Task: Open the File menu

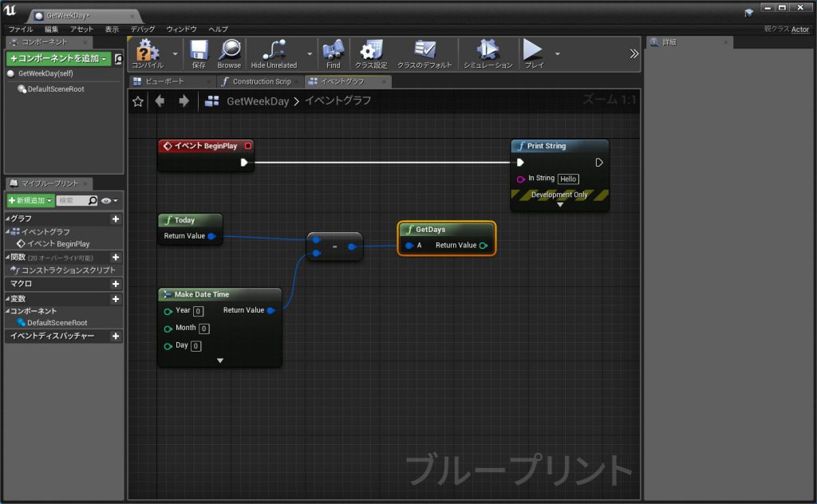Action: click(x=21, y=30)
